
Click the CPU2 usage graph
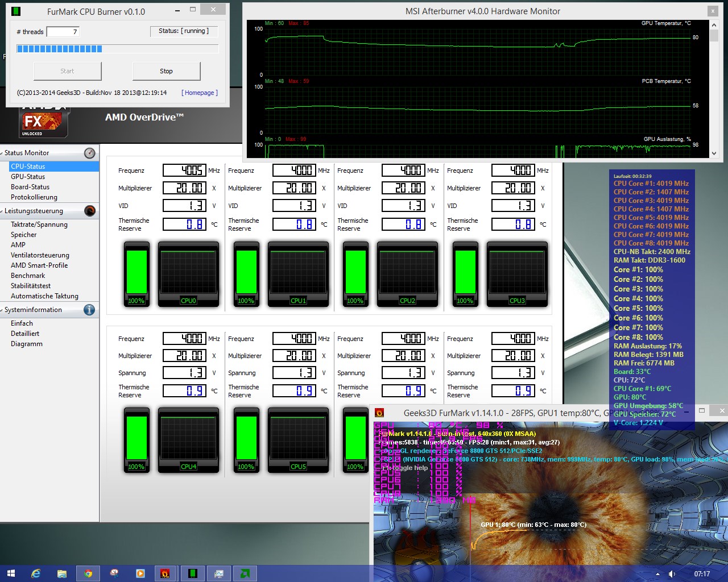click(x=407, y=274)
